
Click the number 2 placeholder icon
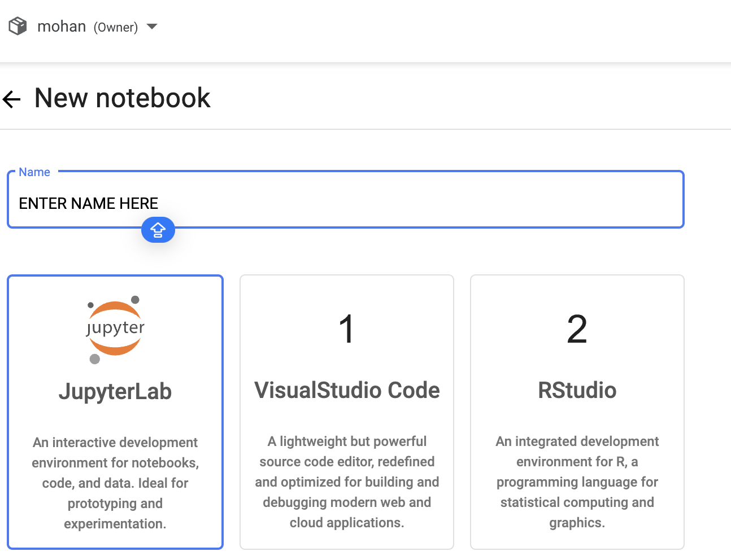(577, 329)
